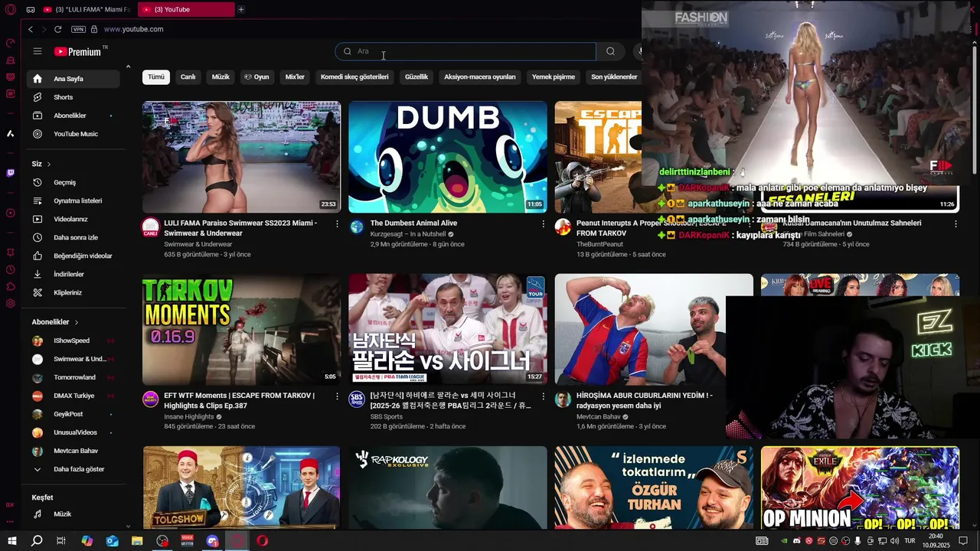Select the Yemek pişirme chip
Viewport: 980px width, 551px height.
(x=554, y=77)
